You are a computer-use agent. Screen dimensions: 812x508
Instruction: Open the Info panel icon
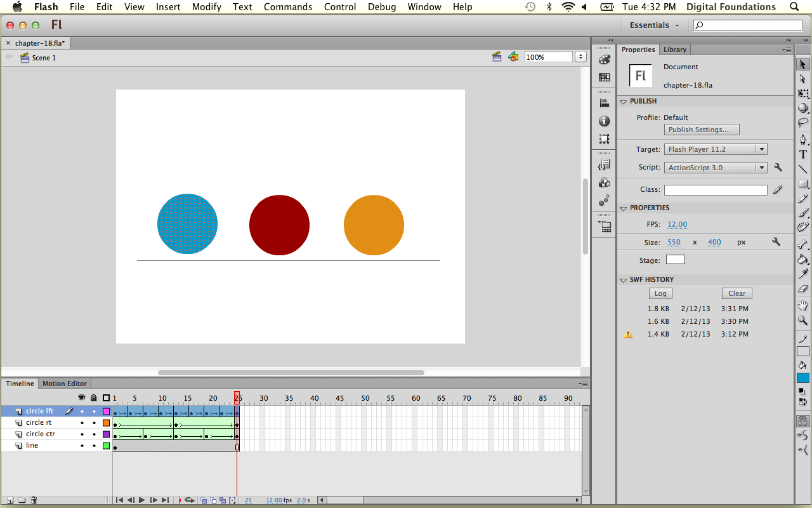coord(604,121)
